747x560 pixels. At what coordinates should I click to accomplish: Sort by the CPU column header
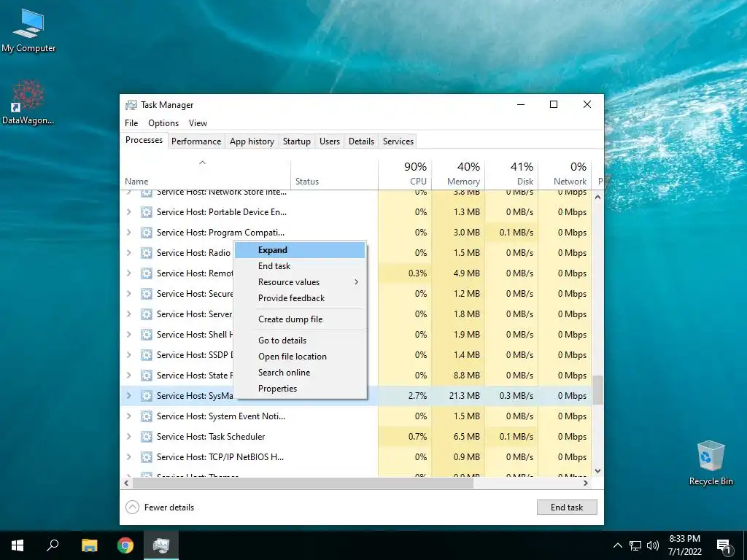[405, 174]
